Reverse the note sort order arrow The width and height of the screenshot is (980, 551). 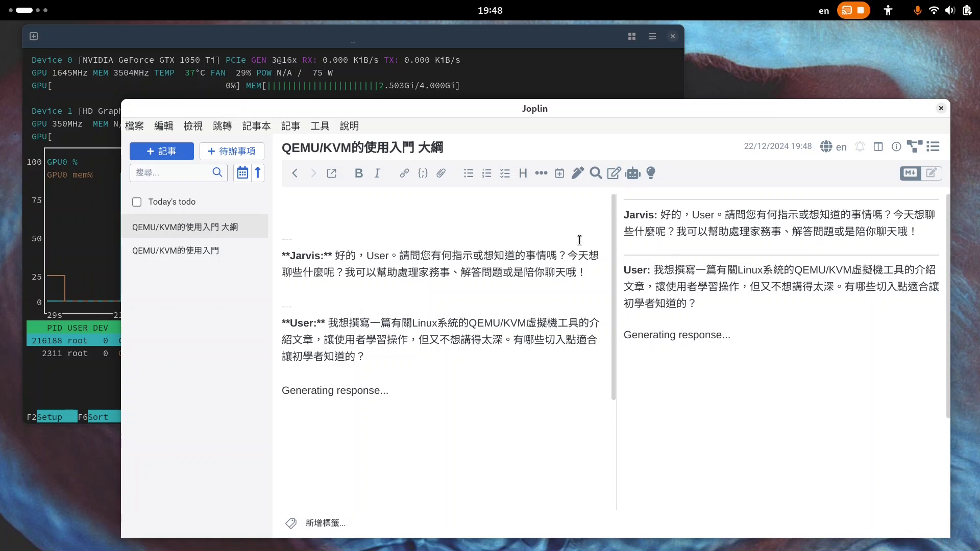(258, 173)
